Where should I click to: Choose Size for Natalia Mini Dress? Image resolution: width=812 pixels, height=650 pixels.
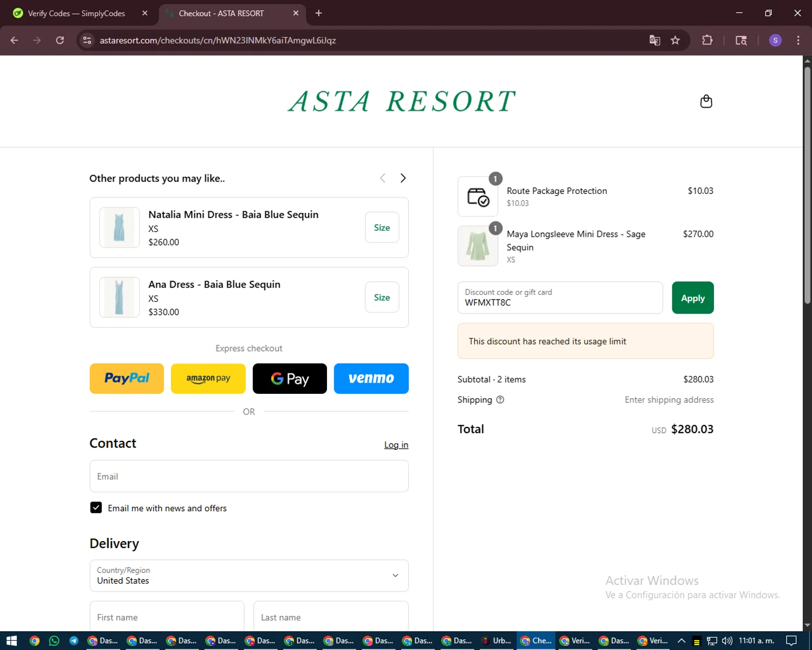tap(382, 227)
